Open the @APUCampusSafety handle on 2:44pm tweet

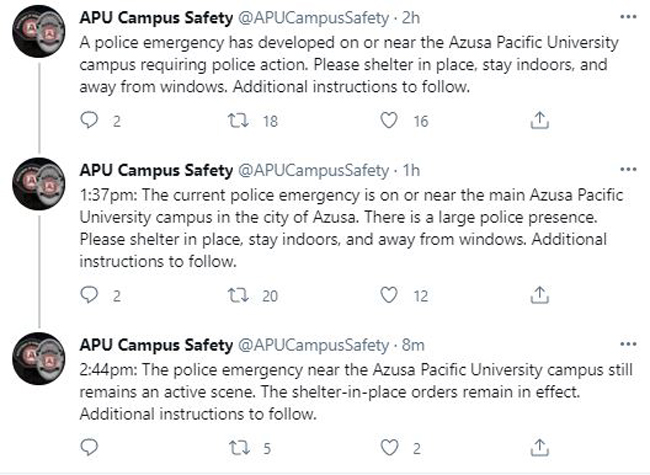[x=313, y=345]
